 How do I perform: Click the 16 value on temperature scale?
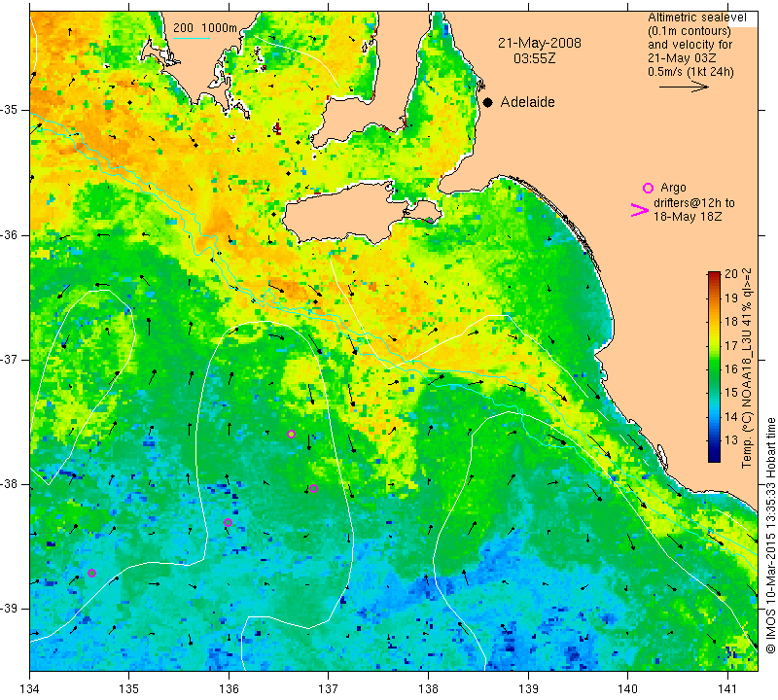[x=731, y=369]
